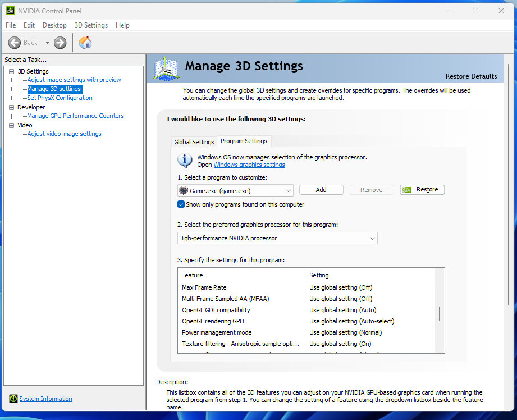Uncheck Show only programs found on this computer
The height and width of the screenshot is (420, 517).
coord(181,204)
